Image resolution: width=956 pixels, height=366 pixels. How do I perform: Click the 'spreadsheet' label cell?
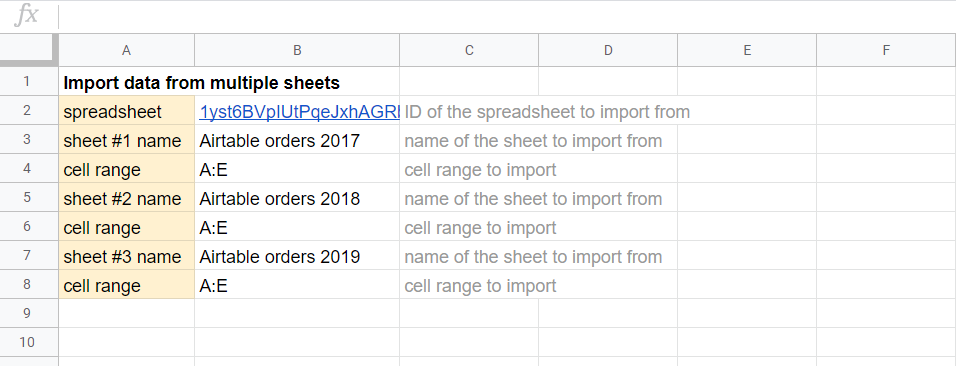coord(127,111)
